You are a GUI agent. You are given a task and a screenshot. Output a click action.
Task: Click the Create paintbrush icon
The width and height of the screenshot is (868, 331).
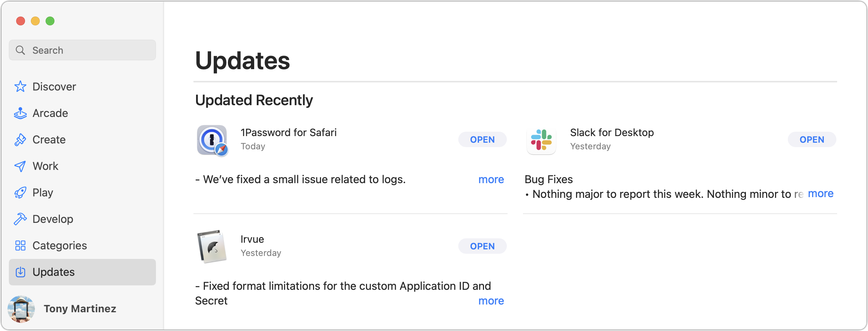20,140
